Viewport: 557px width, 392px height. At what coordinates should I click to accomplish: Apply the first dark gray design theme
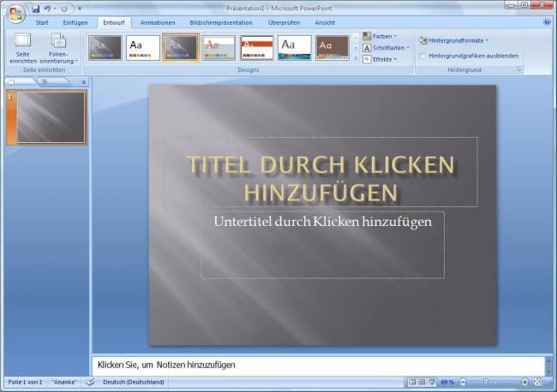[105, 48]
